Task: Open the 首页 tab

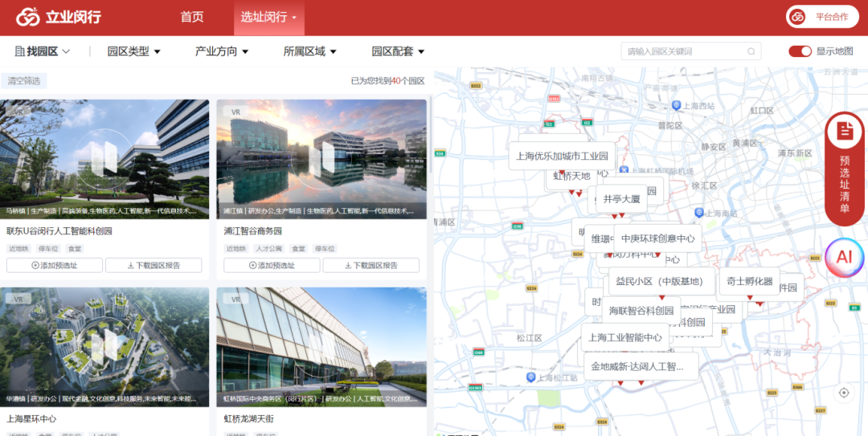Action: [192, 17]
